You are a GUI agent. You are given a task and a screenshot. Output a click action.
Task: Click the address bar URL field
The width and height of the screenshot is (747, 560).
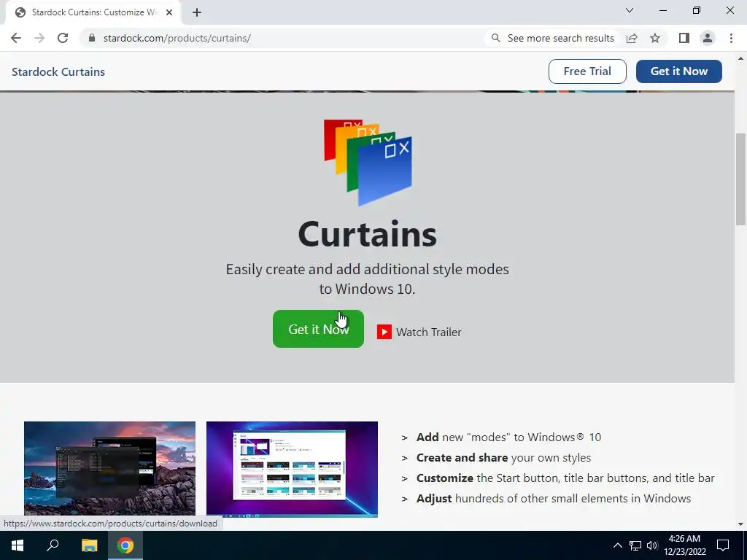286,38
